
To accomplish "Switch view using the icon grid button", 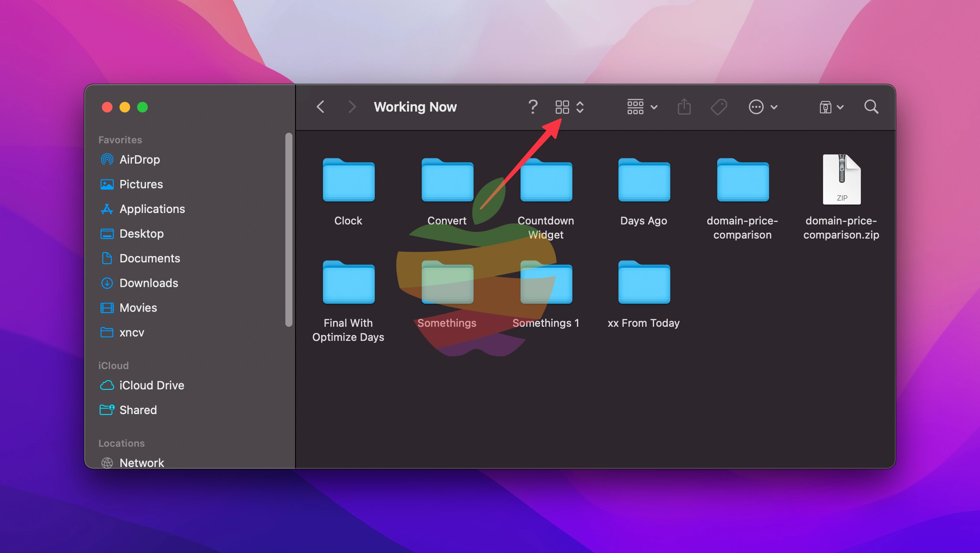I will click(x=562, y=107).
